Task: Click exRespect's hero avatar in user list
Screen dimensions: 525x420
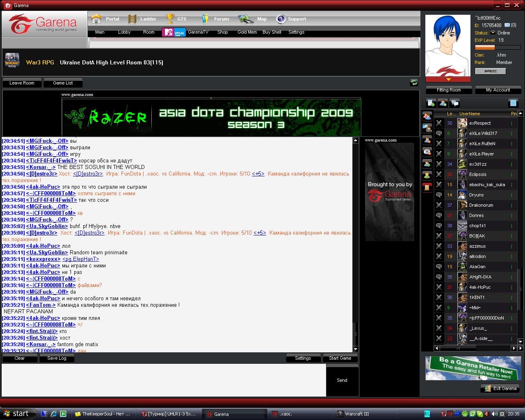Action: coord(462,123)
